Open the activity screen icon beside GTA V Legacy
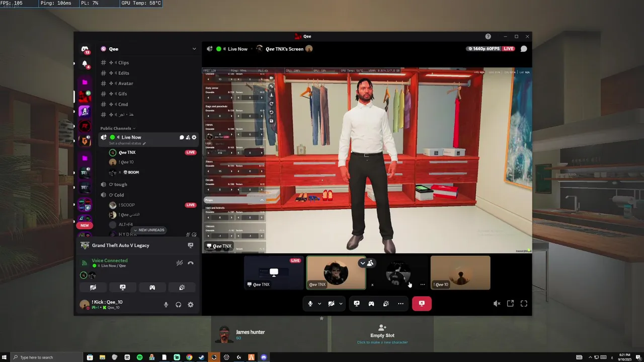This screenshot has height=362, width=644. [190, 245]
